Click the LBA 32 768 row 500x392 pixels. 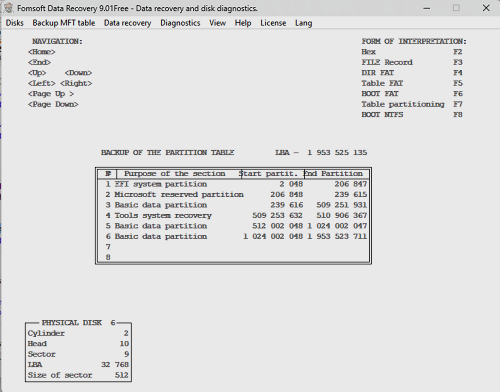pos(78,365)
